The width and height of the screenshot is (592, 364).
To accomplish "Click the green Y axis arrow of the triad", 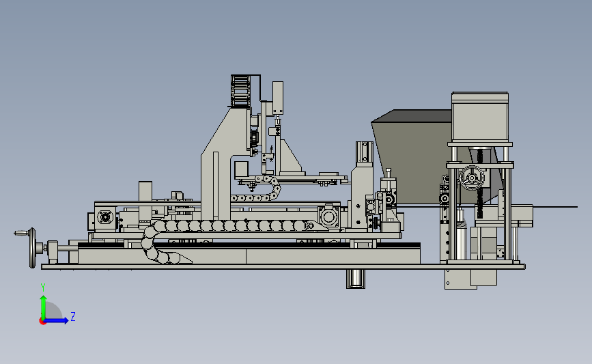I will [44, 307].
